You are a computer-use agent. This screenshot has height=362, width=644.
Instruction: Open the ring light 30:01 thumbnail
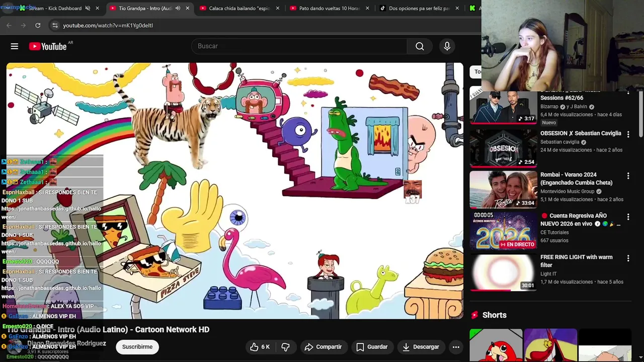pos(503,272)
